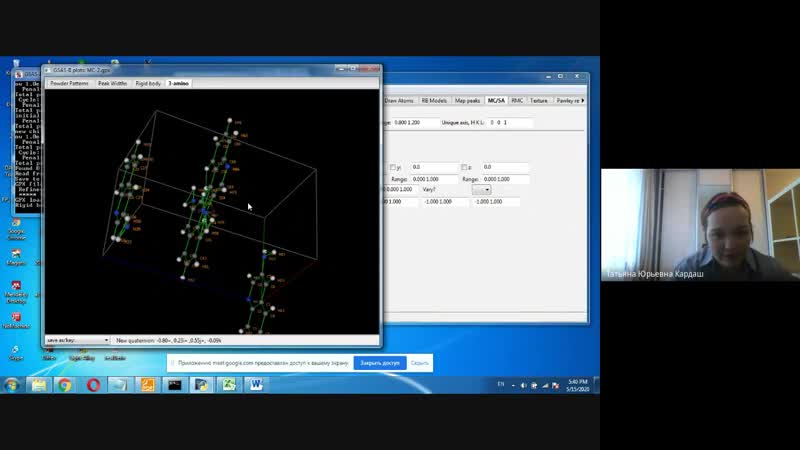Open the Texture tab

(539, 101)
